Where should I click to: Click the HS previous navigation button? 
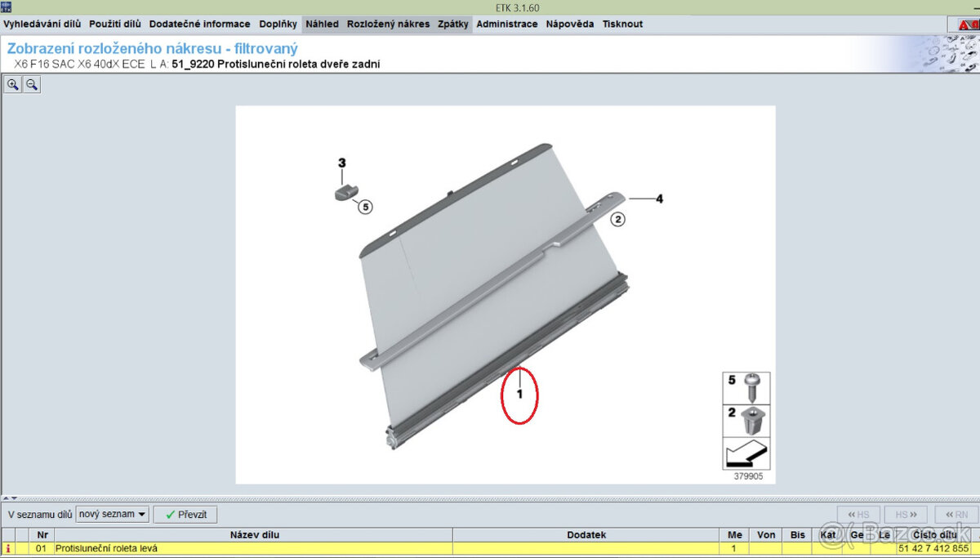858,515
